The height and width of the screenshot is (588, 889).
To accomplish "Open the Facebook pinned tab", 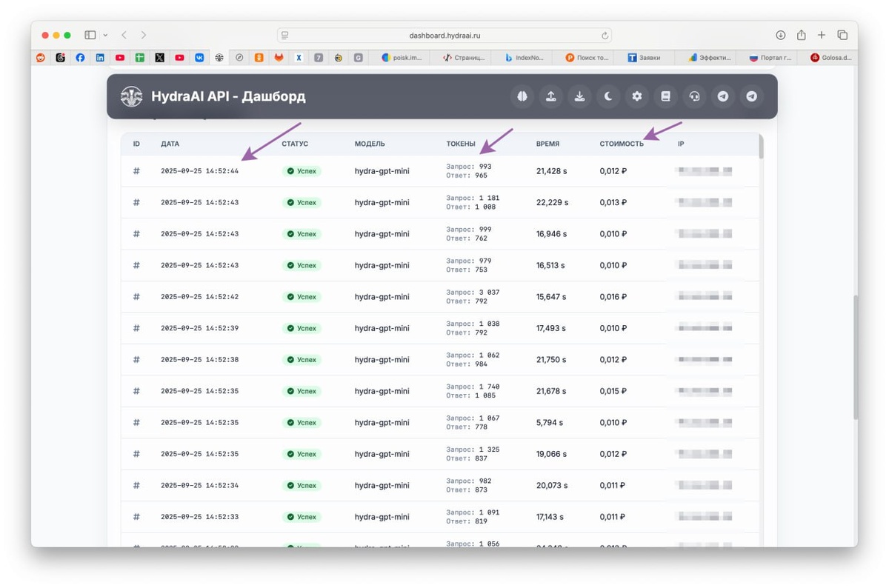I will 80,57.
